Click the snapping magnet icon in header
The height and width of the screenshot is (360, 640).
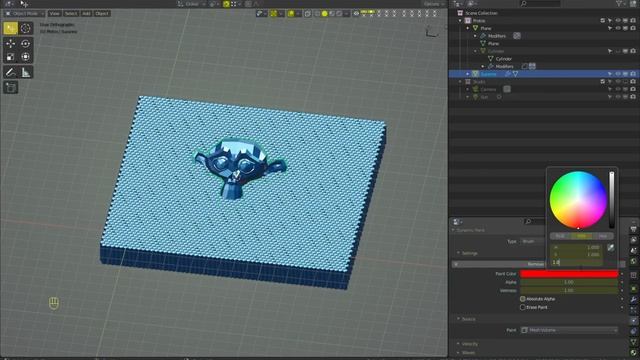click(x=226, y=4)
